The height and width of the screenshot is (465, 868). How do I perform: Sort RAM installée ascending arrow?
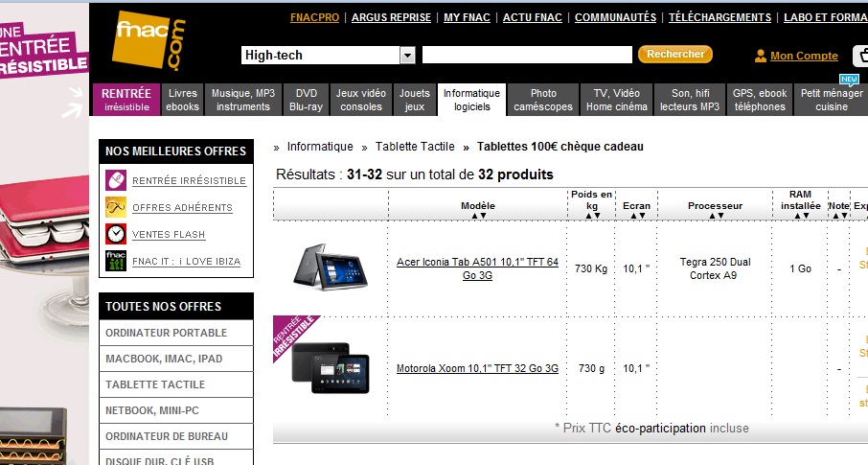[x=797, y=216]
